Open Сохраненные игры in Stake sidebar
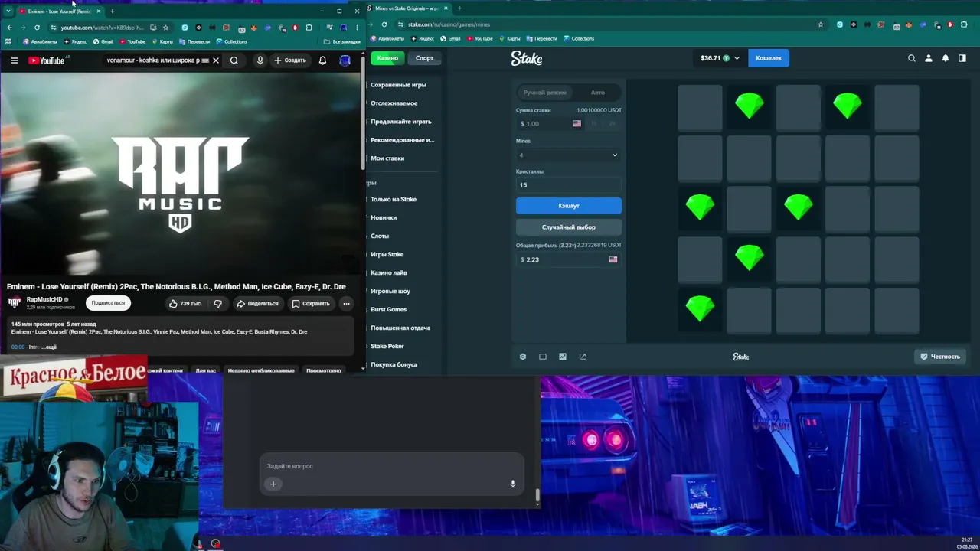The image size is (980, 551). tap(398, 85)
